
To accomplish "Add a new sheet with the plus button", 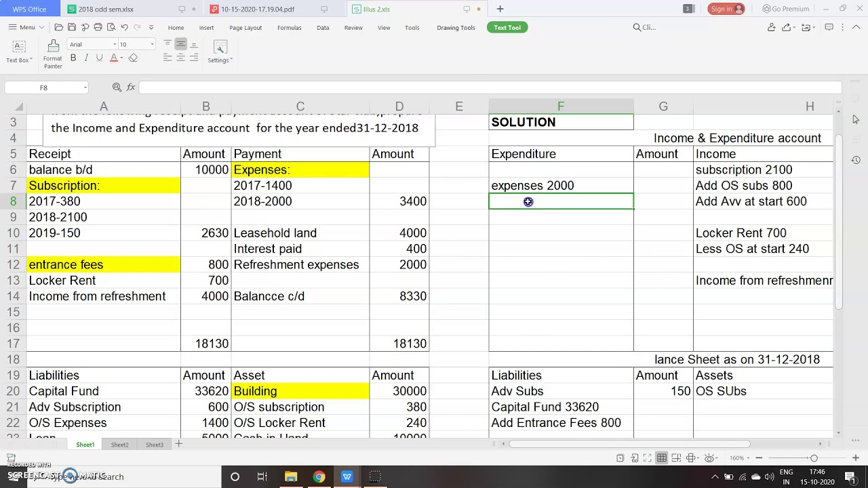I will [178, 445].
